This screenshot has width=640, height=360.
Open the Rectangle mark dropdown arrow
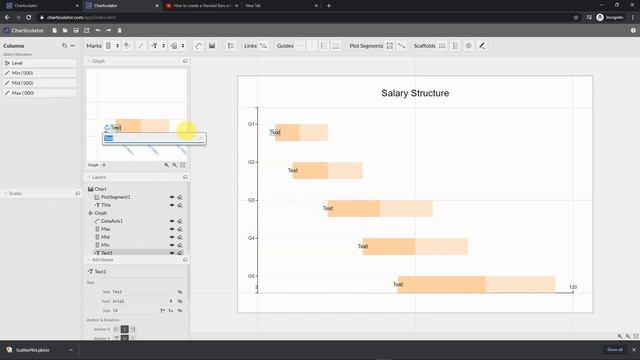[118, 46]
